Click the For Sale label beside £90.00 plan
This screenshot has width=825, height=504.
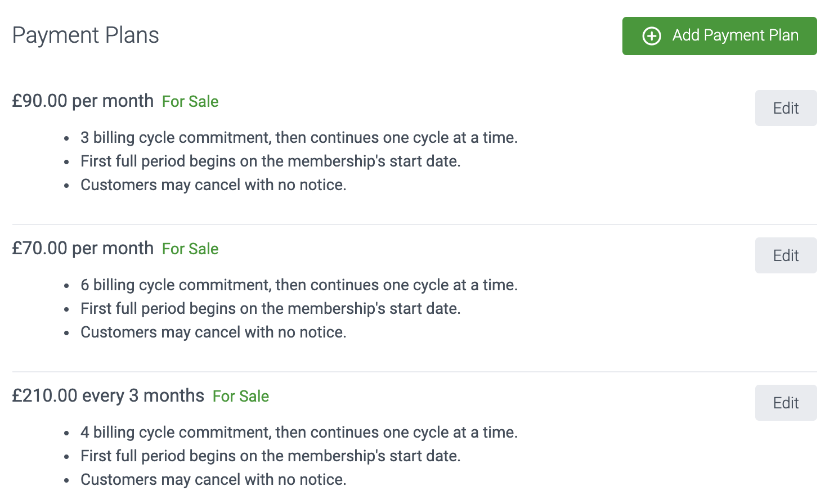(x=190, y=102)
